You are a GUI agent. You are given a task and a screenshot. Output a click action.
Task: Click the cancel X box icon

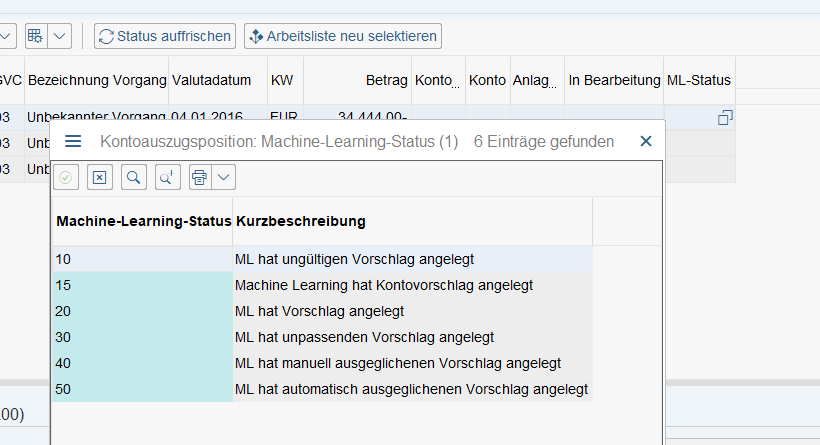pyautogui.click(x=99, y=178)
